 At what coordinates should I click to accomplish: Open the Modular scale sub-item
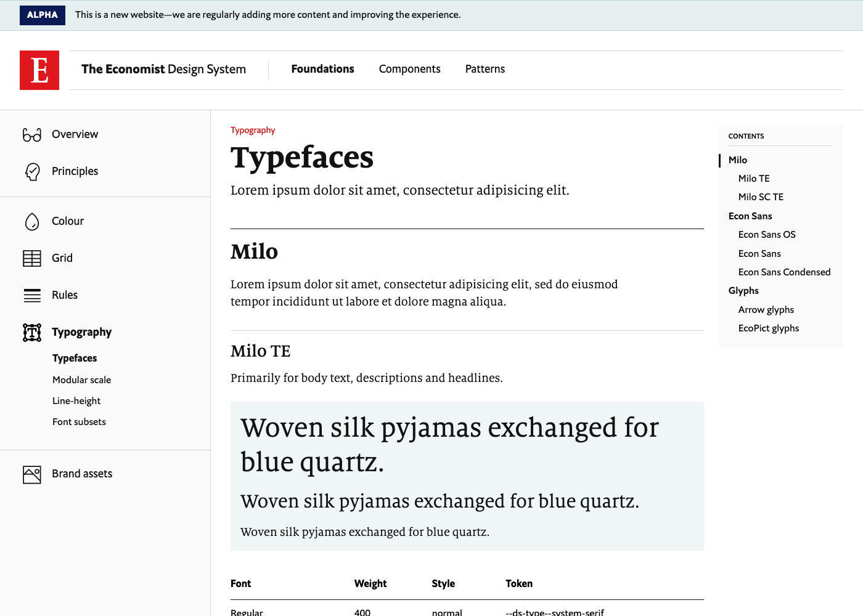82,380
